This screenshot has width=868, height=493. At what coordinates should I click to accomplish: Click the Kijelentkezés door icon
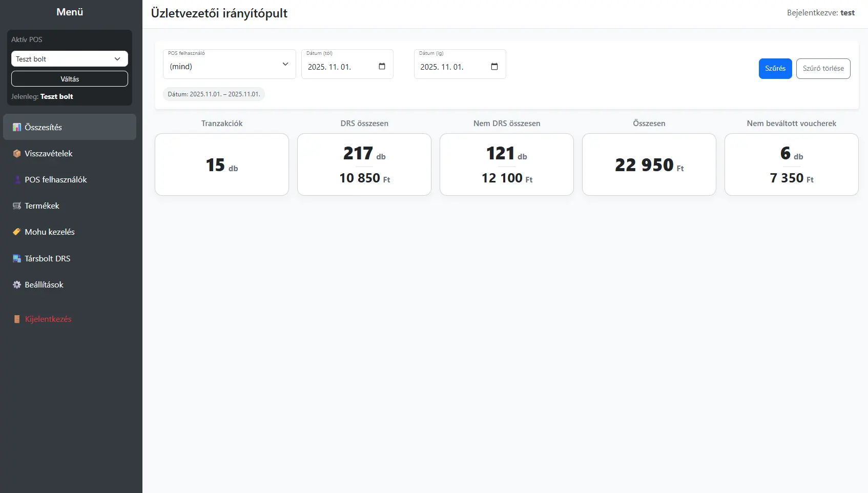17,319
